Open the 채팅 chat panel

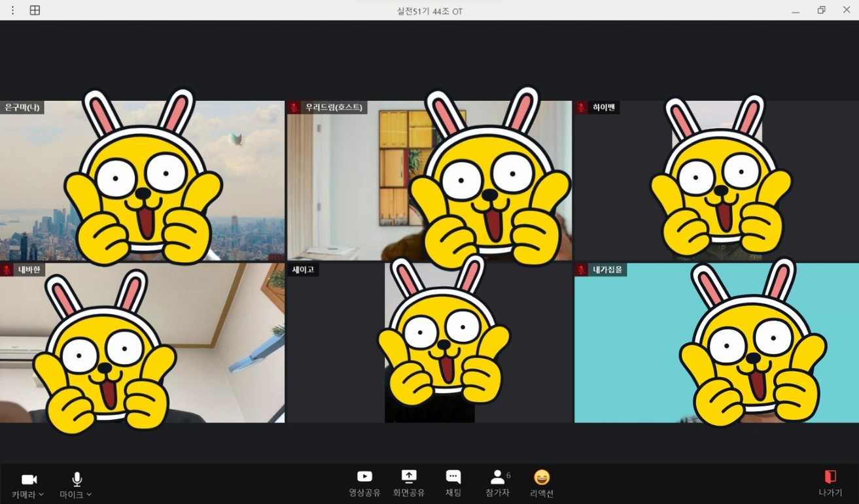(x=453, y=483)
